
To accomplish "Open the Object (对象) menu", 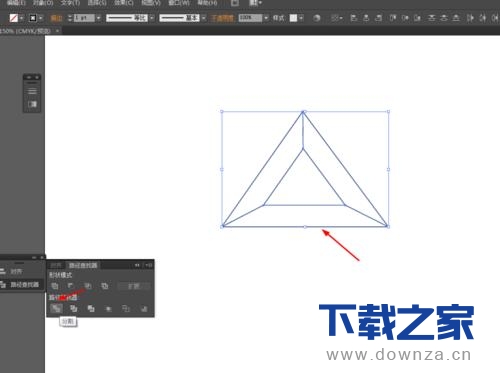I will coord(43,3).
